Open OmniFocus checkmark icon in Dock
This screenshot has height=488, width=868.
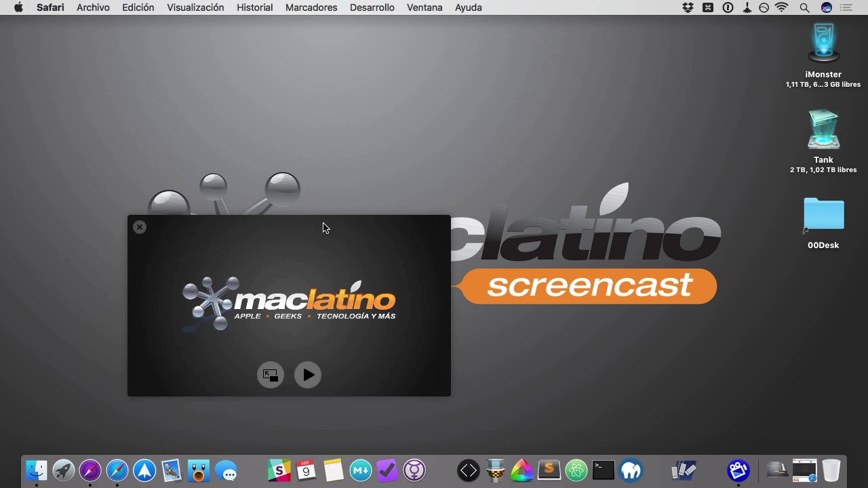pyautogui.click(x=387, y=470)
